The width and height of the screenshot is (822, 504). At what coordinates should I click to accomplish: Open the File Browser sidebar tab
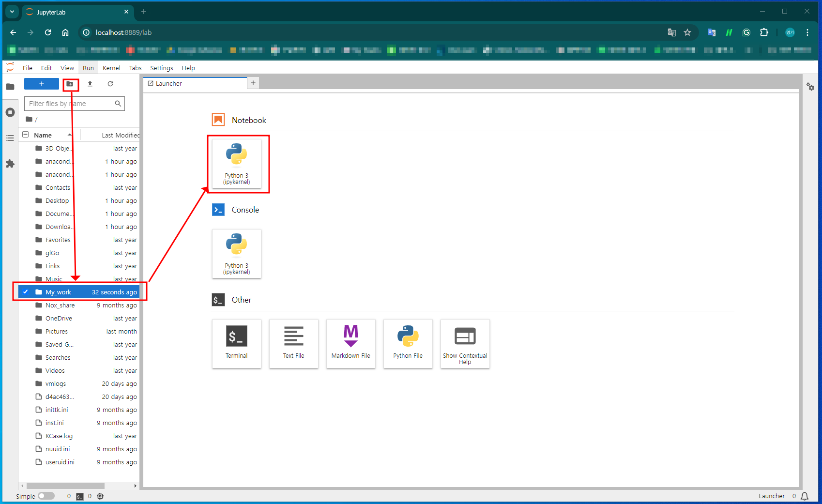[10, 87]
